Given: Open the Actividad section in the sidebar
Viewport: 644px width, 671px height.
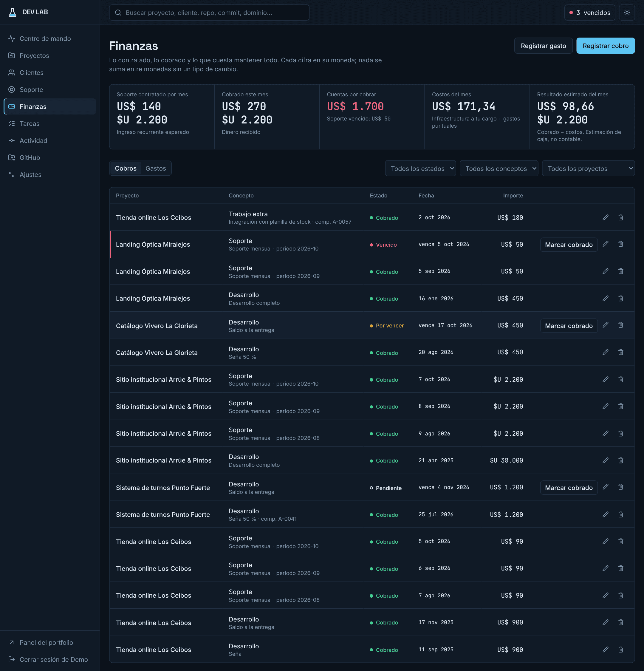Looking at the screenshot, I should (50, 141).
